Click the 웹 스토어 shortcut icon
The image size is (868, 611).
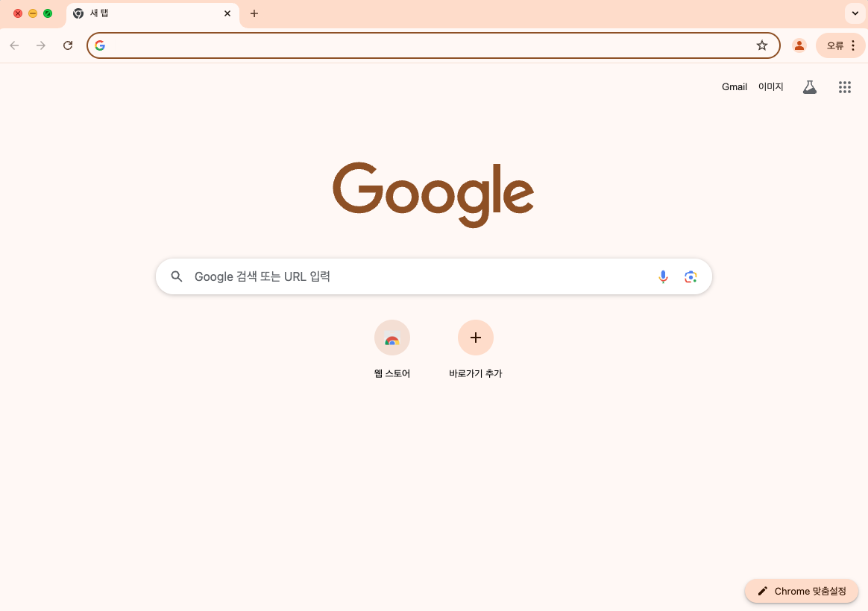pyautogui.click(x=392, y=338)
